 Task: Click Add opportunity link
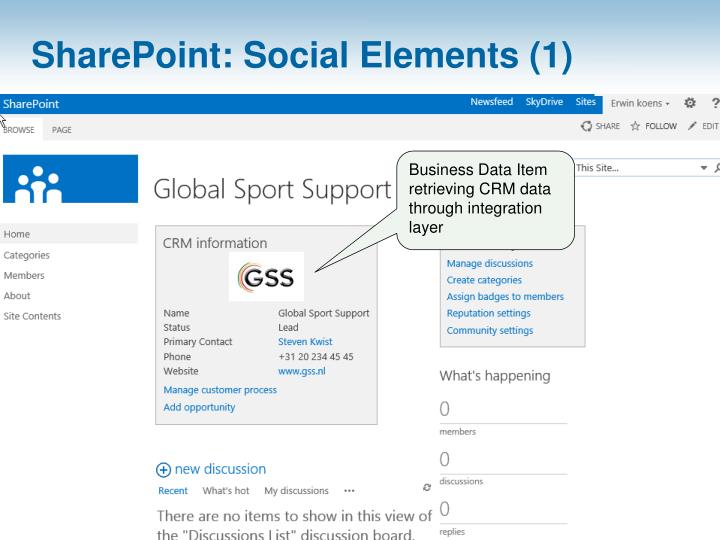click(x=199, y=407)
